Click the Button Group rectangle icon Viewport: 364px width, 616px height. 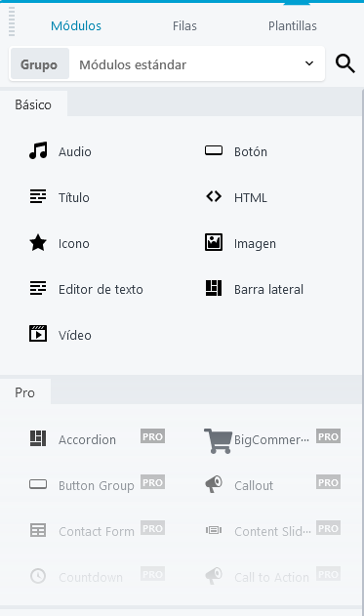[x=38, y=484]
